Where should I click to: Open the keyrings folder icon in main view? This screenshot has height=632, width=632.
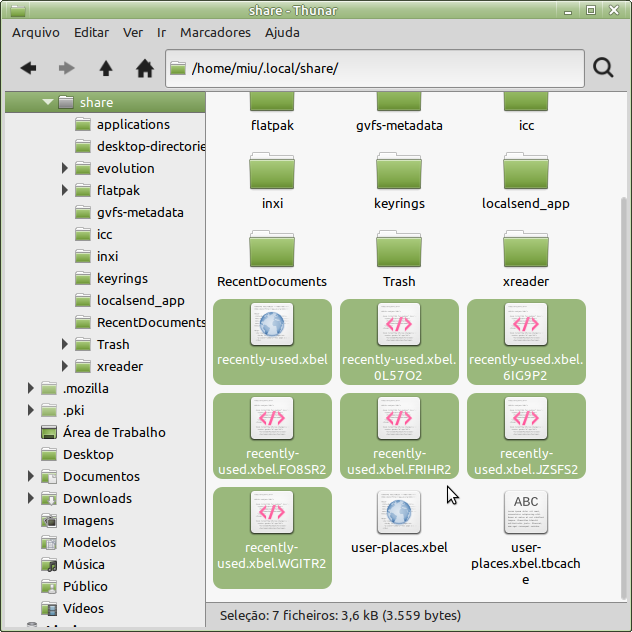(x=399, y=172)
